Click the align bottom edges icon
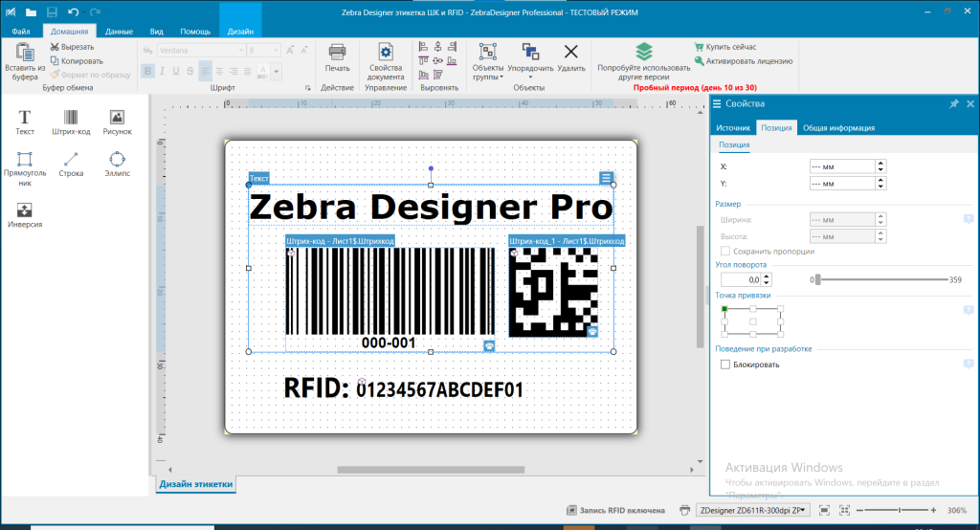The height and width of the screenshot is (530, 980). pyautogui.click(x=452, y=60)
